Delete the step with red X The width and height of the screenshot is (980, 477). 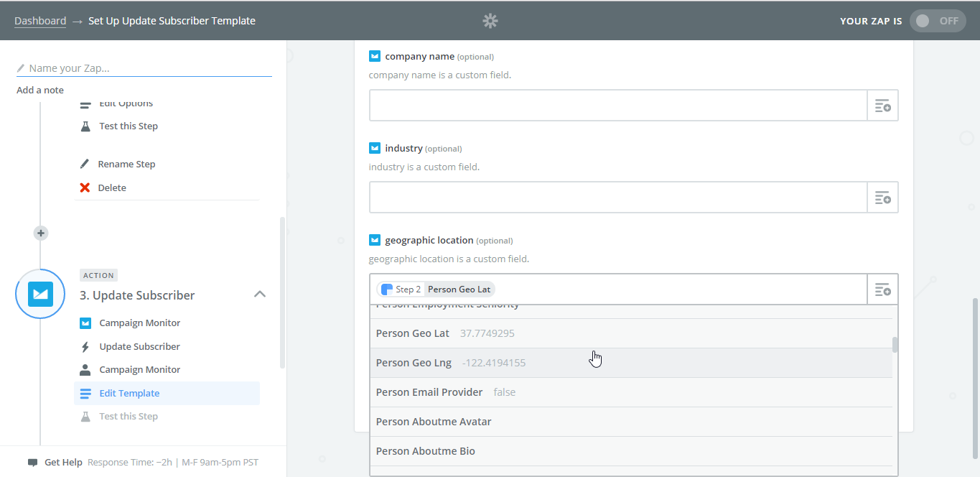(85, 187)
